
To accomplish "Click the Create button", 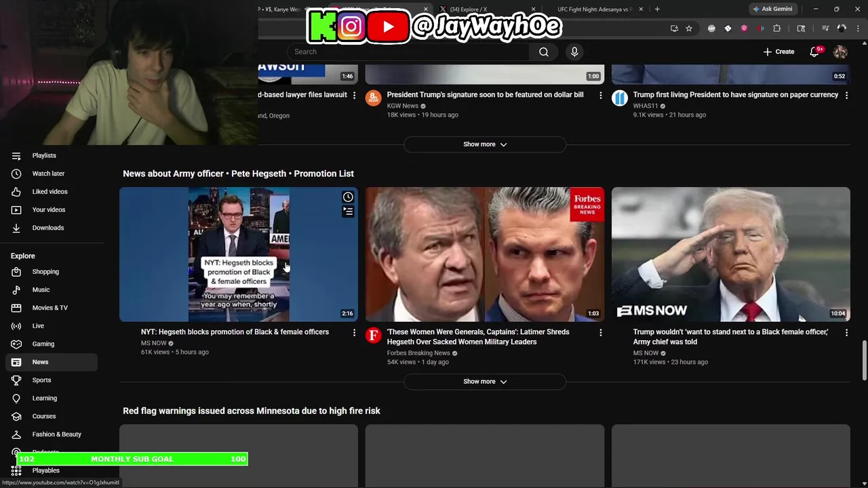I will click(x=778, y=52).
